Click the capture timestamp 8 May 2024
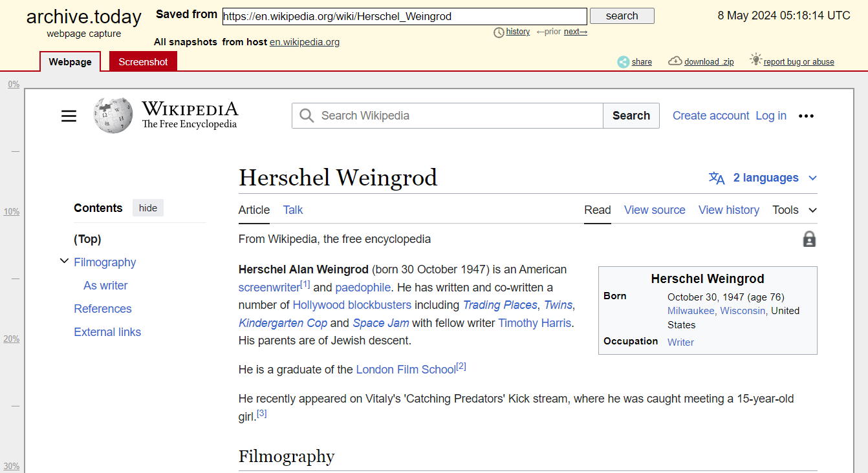 pyautogui.click(x=784, y=16)
